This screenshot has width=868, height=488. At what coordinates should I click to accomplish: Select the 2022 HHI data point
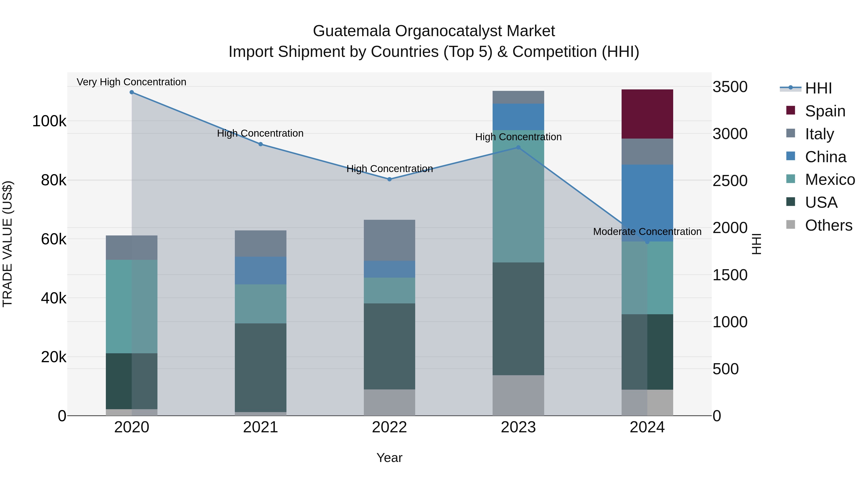pos(390,180)
